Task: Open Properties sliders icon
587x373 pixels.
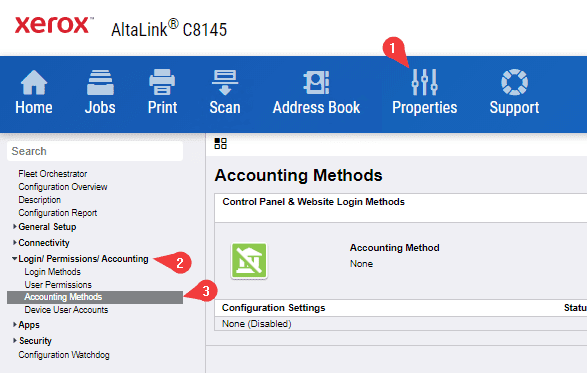Action: pos(424,82)
